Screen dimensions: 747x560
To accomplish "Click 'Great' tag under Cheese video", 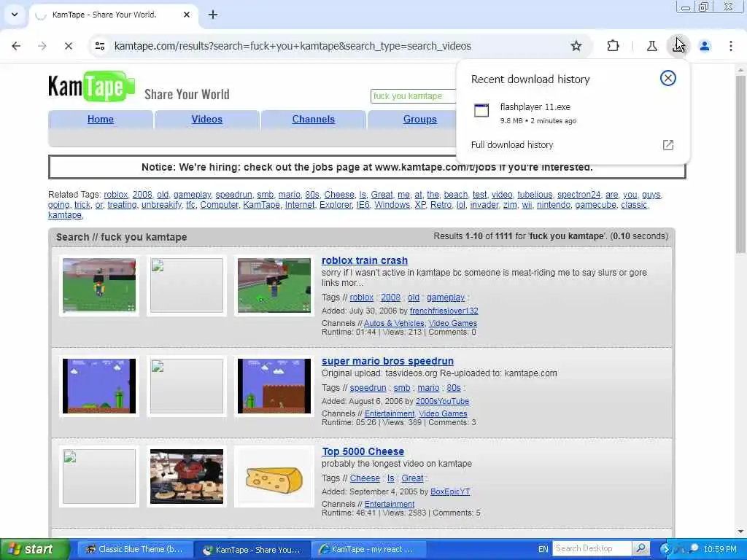I will [412, 478].
